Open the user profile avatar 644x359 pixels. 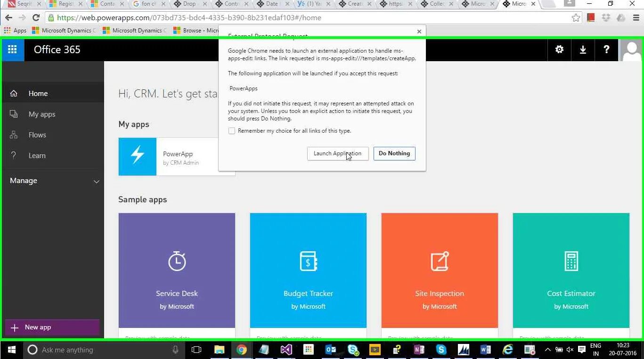631,50
